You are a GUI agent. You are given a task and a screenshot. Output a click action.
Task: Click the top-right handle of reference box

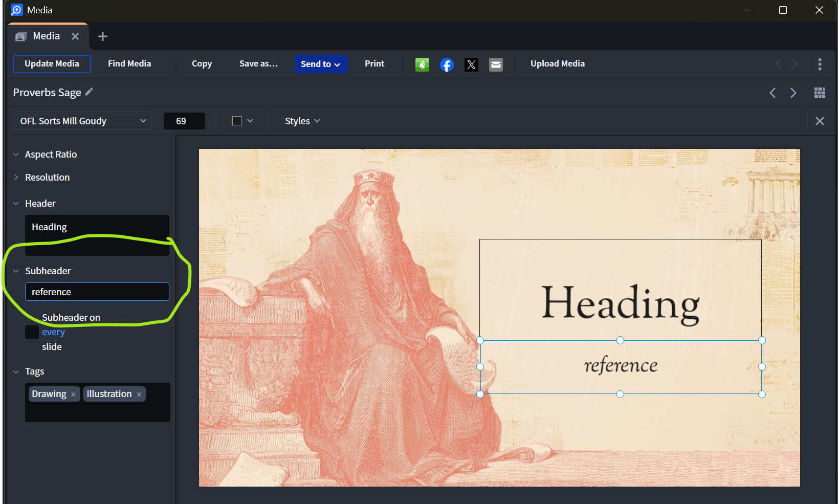tap(762, 340)
